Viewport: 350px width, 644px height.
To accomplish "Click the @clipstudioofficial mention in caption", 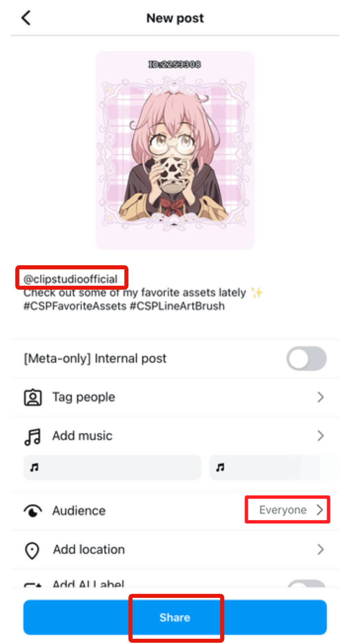I will pos(71,279).
